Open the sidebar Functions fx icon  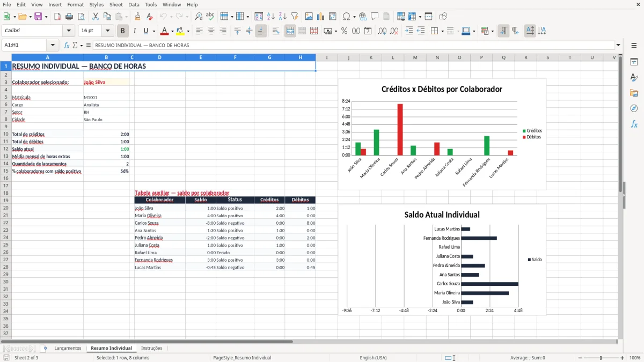tap(634, 124)
